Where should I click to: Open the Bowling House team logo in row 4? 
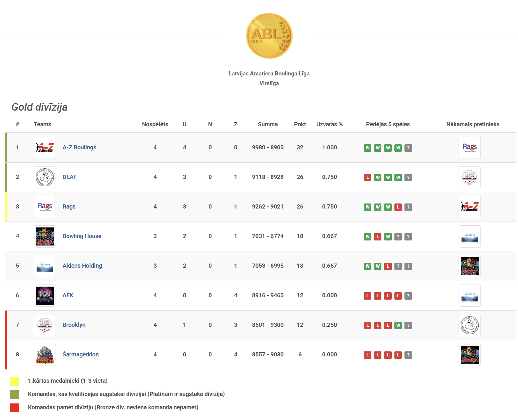[x=45, y=236]
